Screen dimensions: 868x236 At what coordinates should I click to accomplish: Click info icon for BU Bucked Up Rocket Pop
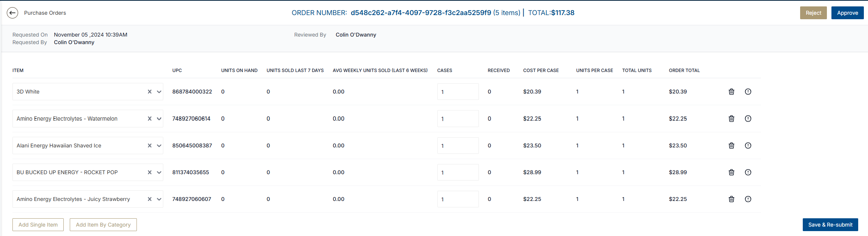pos(748,172)
